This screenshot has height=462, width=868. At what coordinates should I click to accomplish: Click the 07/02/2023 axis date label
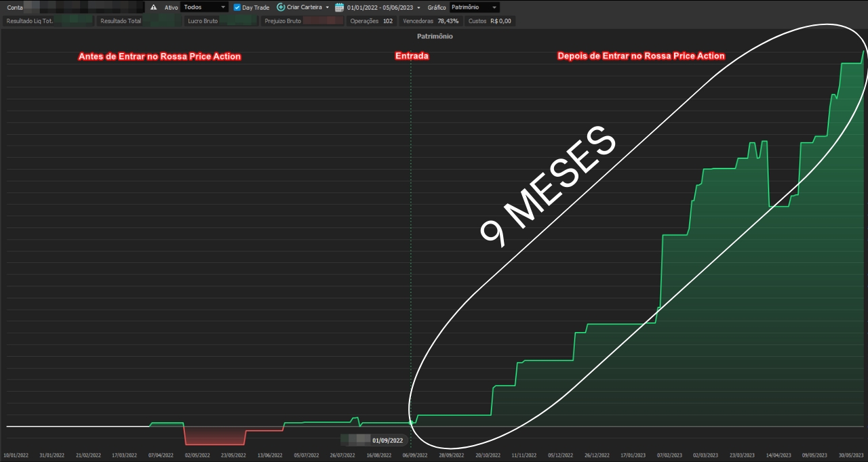(x=669, y=455)
